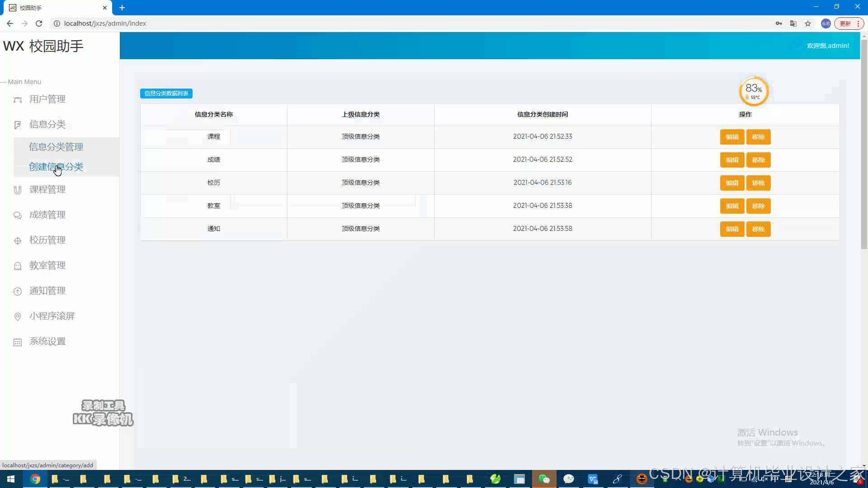Image resolution: width=868 pixels, height=488 pixels.
Task: Remove the 教室 category row
Action: (758, 206)
